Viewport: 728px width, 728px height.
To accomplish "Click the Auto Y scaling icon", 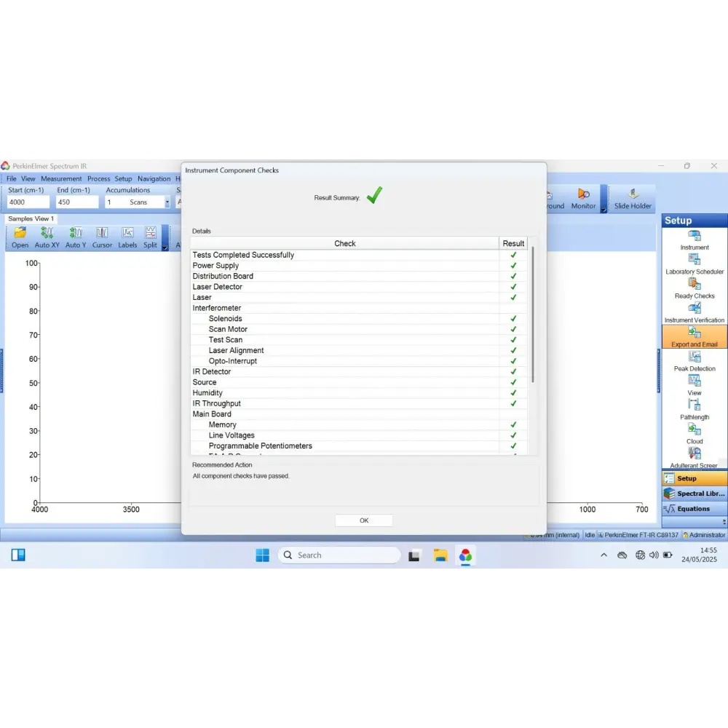I will [75, 238].
